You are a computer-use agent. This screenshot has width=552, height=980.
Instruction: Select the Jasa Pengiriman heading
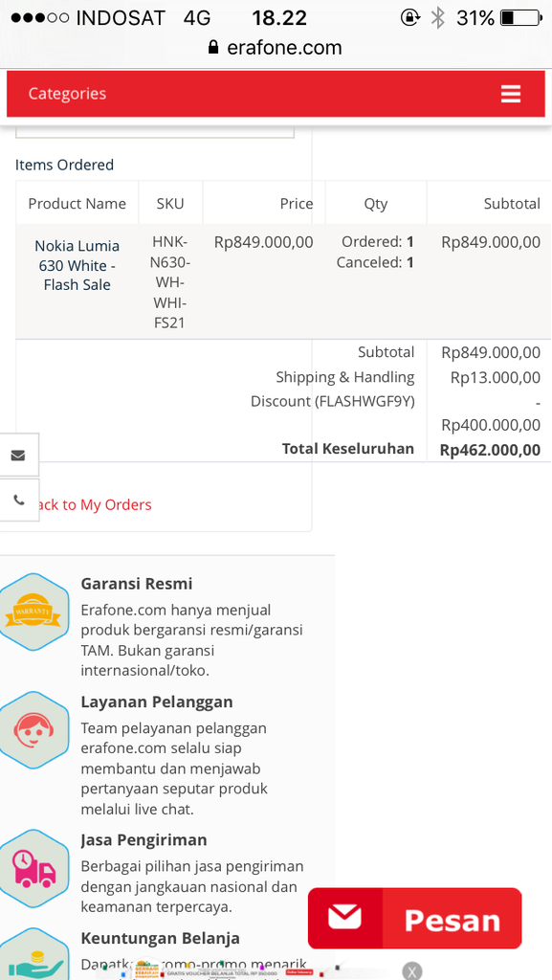pos(144,839)
